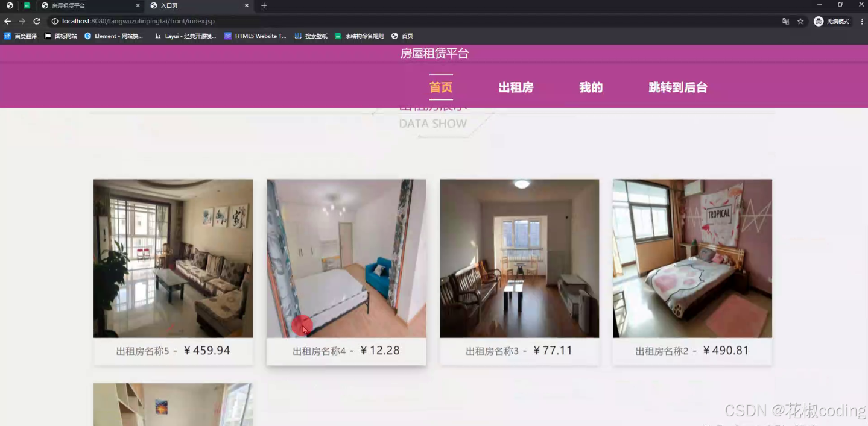Click the 房屋租赁平台 site title
The image size is (868, 426).
[434, 54]
